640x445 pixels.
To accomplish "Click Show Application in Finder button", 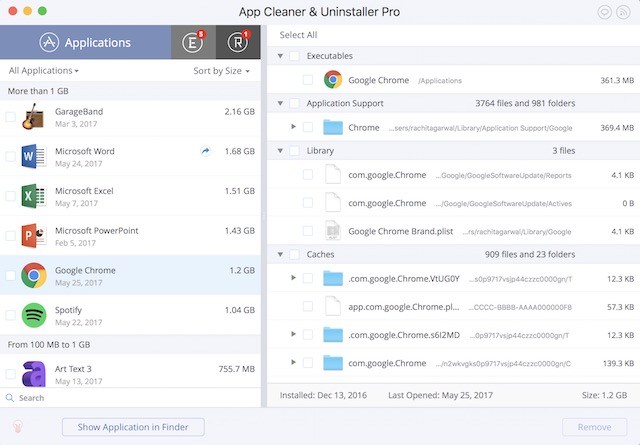I will pos(133,427).
